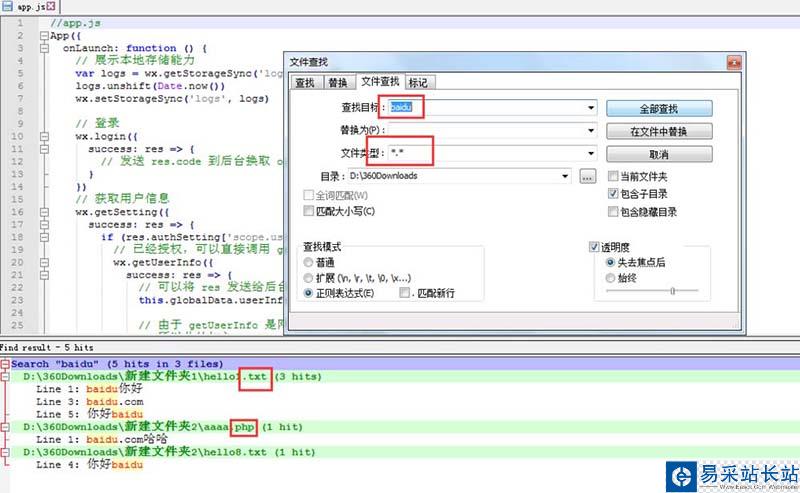
Task: Click the 取消 button
Action: click(659, 154)
